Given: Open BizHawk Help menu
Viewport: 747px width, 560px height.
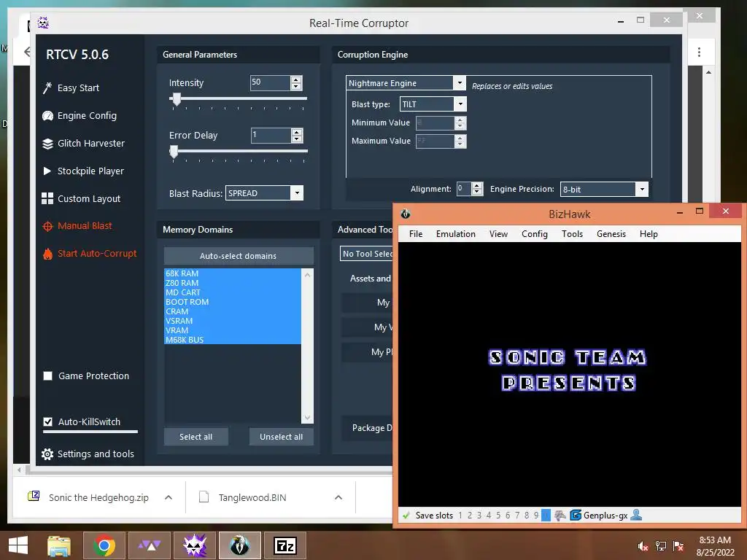Looking at the screenshot, I should [x=649, y=234].
